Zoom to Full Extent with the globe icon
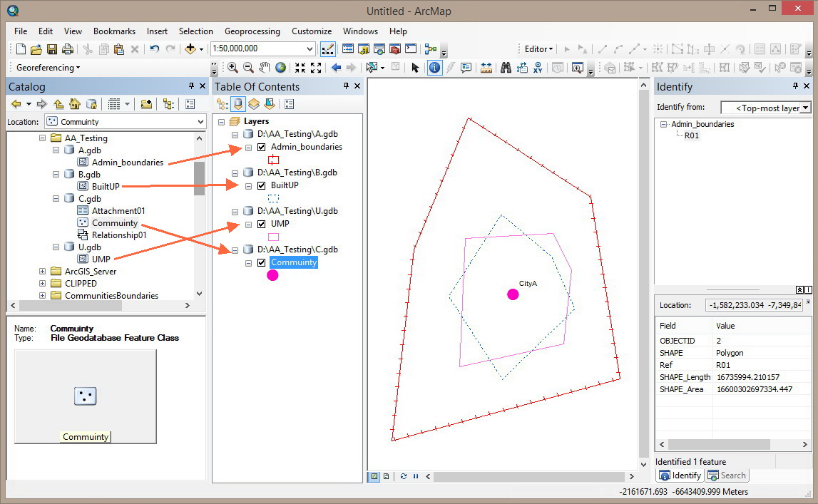The height and width of the screenshot is (504, 818). click(281, 68)
